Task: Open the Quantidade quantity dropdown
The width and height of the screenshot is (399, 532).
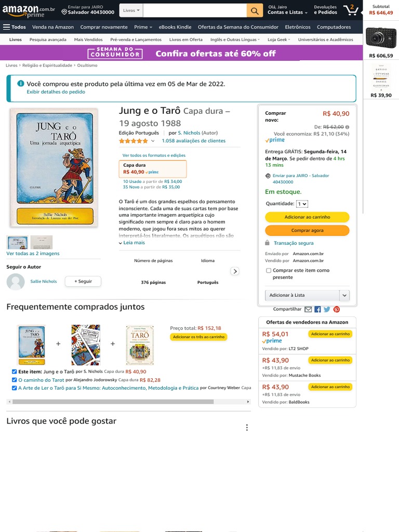Action: [x=302, y=204]
